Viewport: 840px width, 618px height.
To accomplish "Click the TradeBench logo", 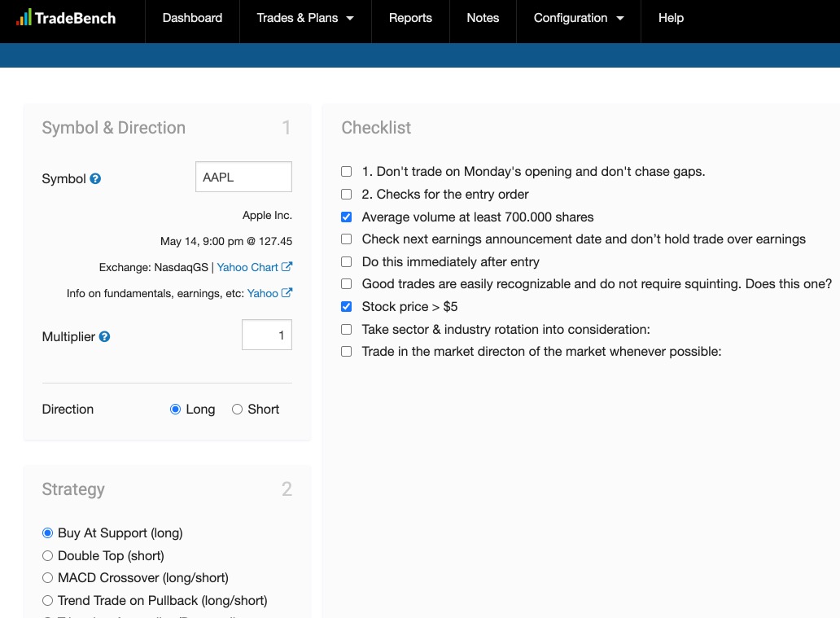I will [x=66, y=18].
